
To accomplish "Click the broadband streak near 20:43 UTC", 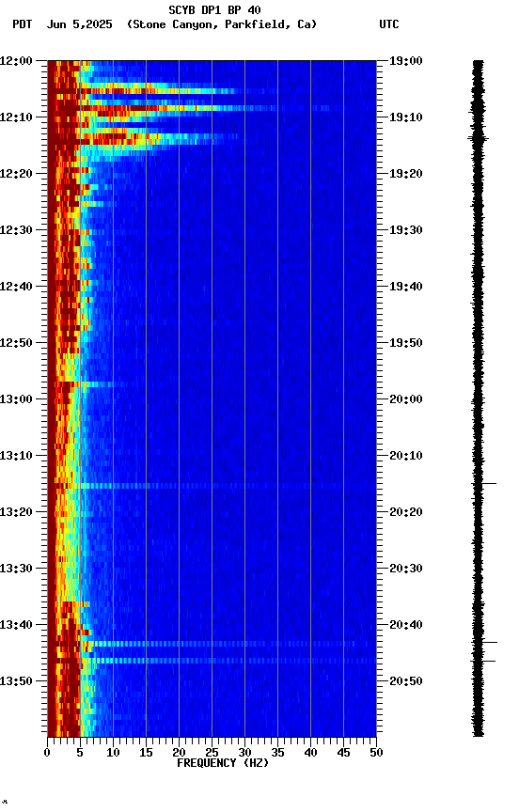I will (x=212, y=644).
